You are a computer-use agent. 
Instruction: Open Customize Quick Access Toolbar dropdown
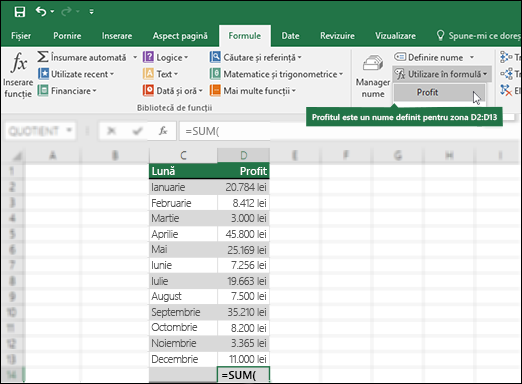pyautogui.click(x=91, y=12)
